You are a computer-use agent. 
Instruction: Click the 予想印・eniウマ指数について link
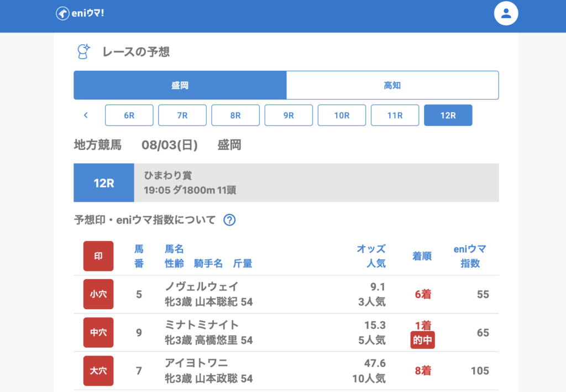(x=145, y=220)
